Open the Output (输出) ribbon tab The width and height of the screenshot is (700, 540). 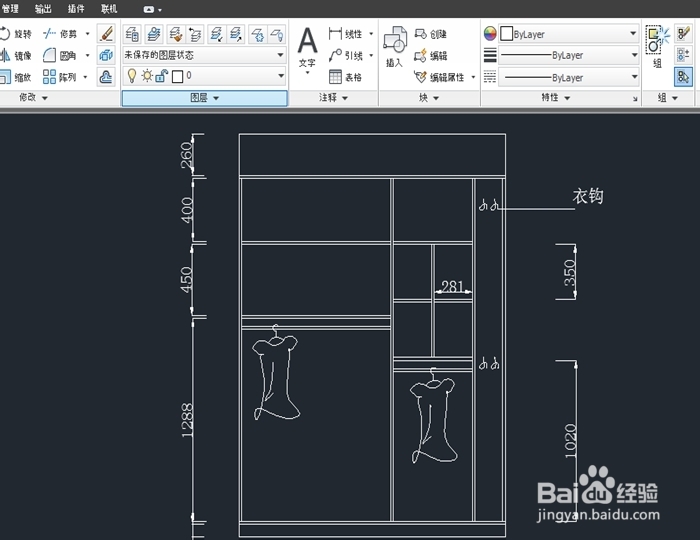tap(43, 8)
